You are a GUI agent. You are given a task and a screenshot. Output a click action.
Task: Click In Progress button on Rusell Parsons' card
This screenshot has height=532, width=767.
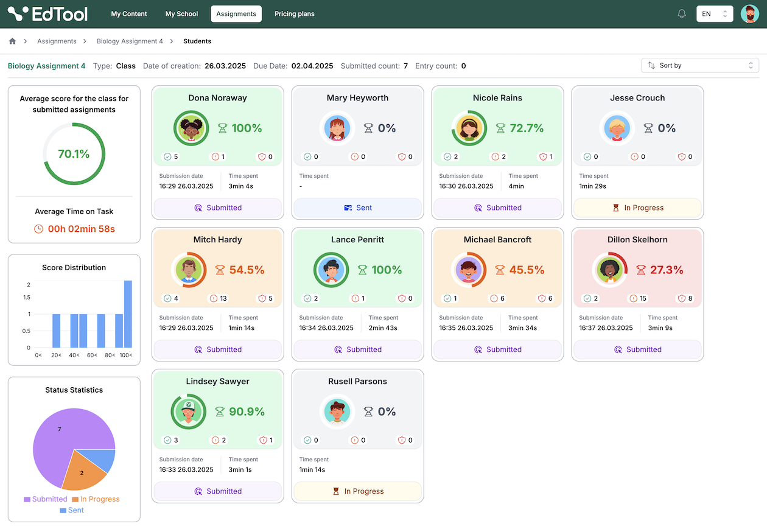358,491
